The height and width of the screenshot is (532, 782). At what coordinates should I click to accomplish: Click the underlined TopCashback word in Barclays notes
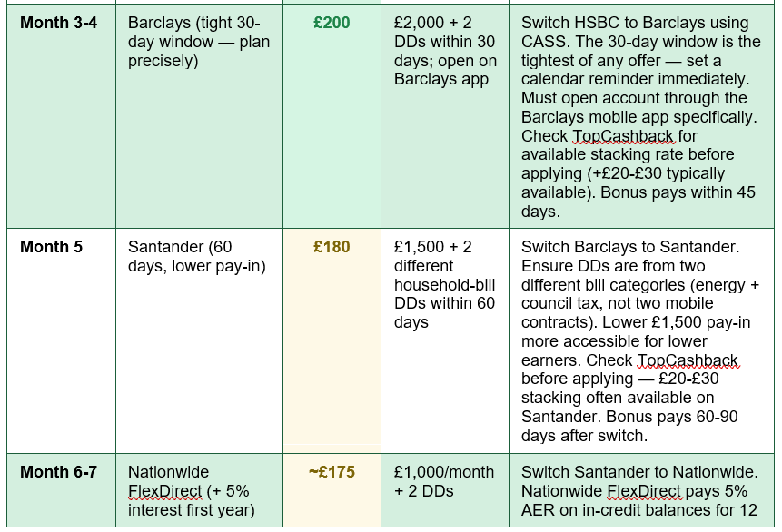(x=623, y=136)
